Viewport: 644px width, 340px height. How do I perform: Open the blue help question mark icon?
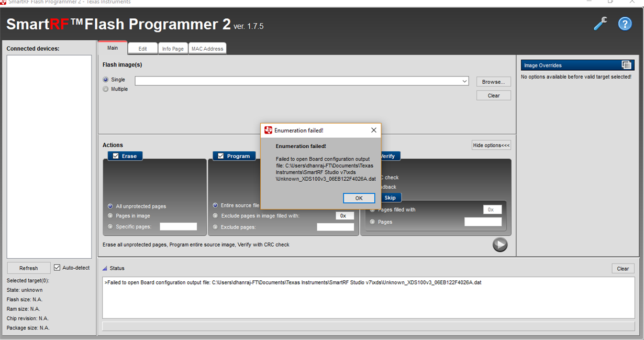tap(625, 24)
